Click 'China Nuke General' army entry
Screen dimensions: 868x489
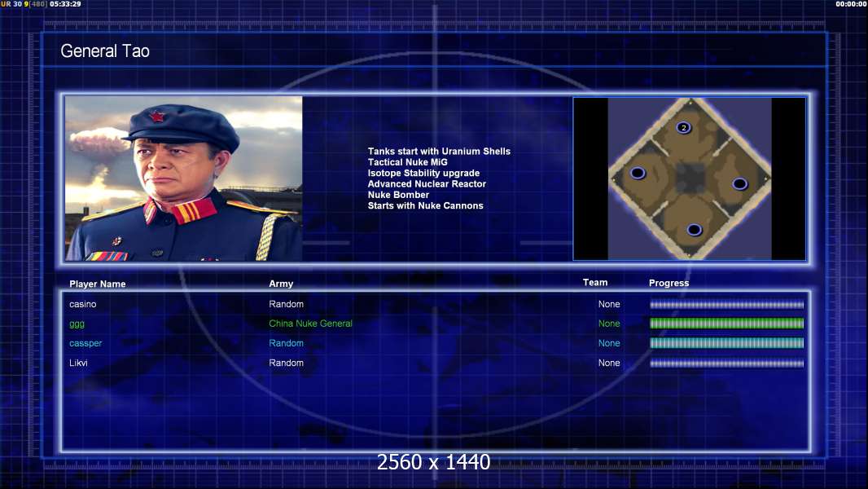click(310, 324)
